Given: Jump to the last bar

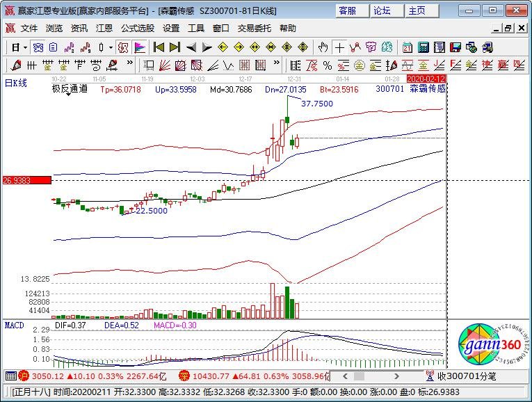Looking at the screenshot, I should [175, 47].
